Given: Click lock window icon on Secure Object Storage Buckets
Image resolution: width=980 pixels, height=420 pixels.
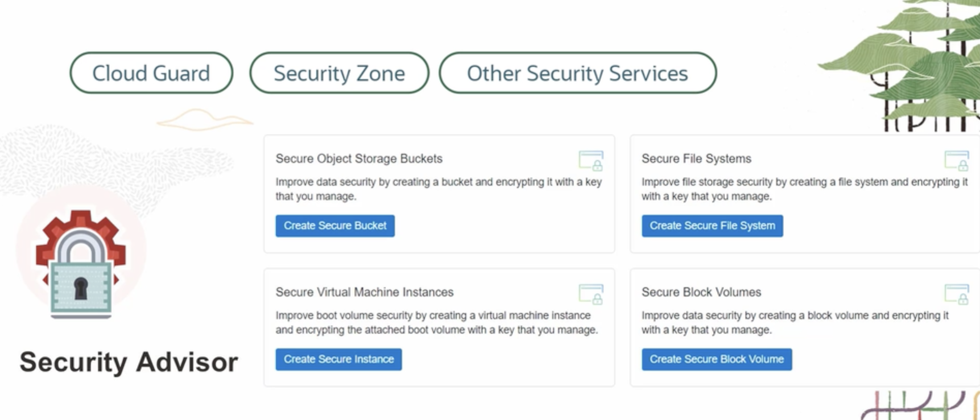Looking at the screenshot, I should 591,160.
